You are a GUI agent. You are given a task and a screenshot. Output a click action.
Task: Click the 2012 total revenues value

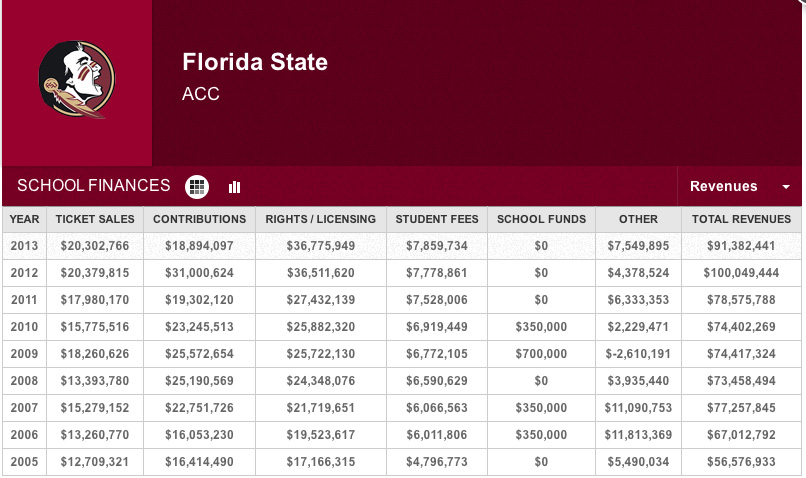(x=741, y=273)
